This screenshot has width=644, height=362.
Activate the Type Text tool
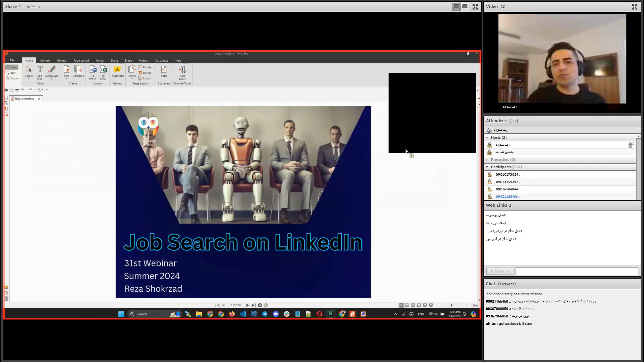[x=39, y=73]
